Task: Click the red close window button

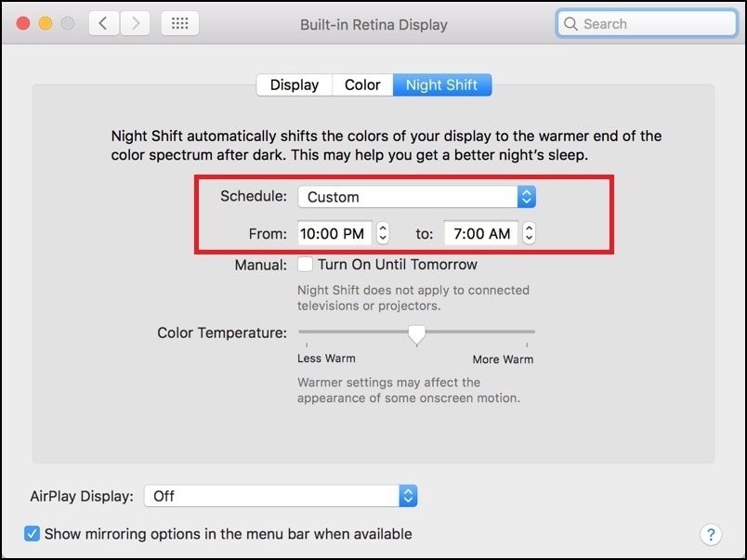Action: point(23,24)
